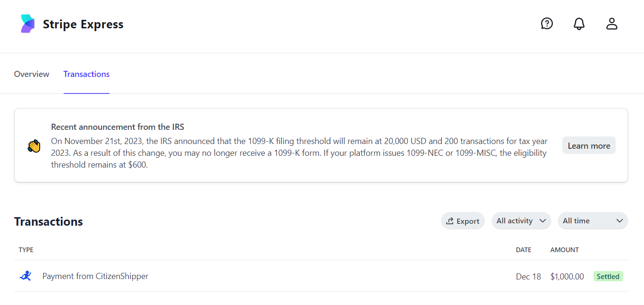Image resolution: width=644 pixels, height=305 pixels.
Task: Click the $1,000.00 amount
Action: pyautogui.click(x=567, y=276)
